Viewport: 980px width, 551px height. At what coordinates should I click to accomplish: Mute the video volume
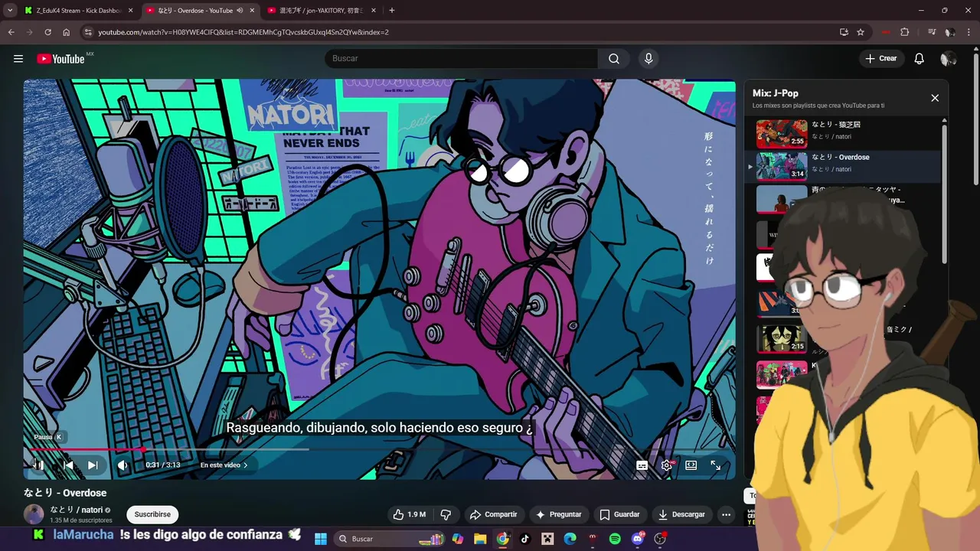(122, 465)
